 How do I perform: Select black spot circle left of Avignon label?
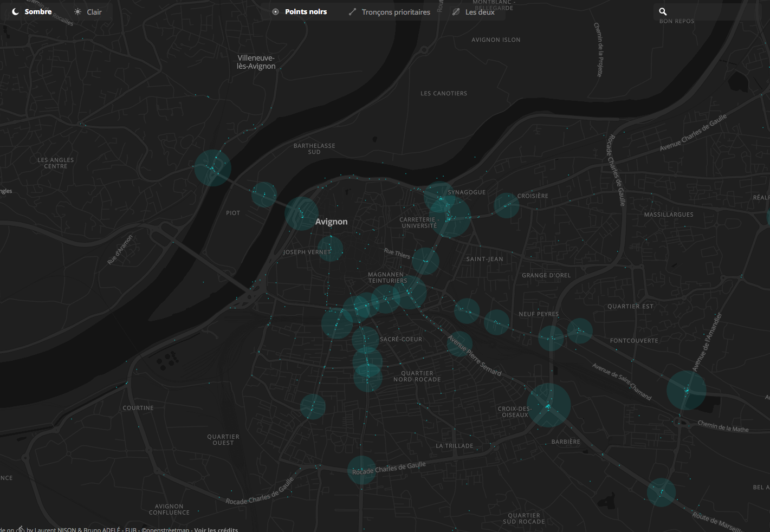tap(301, 213)
